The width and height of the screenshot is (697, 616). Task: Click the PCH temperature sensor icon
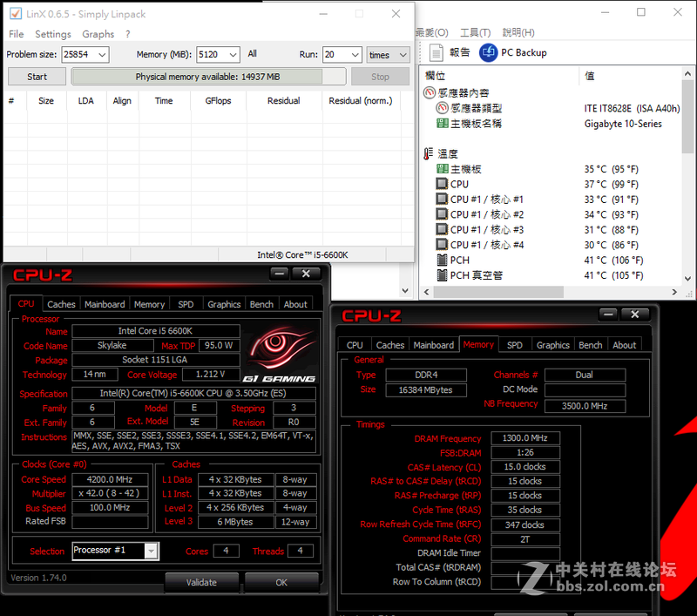443,260
